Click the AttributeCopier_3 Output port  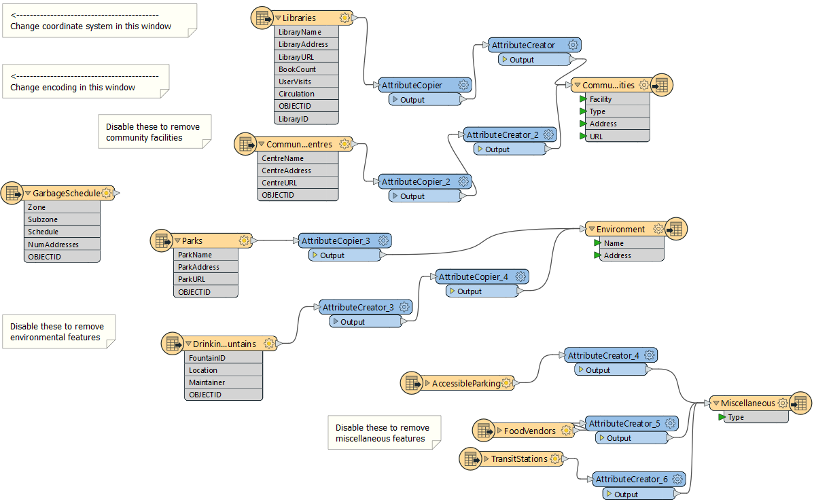pos(315,255)
